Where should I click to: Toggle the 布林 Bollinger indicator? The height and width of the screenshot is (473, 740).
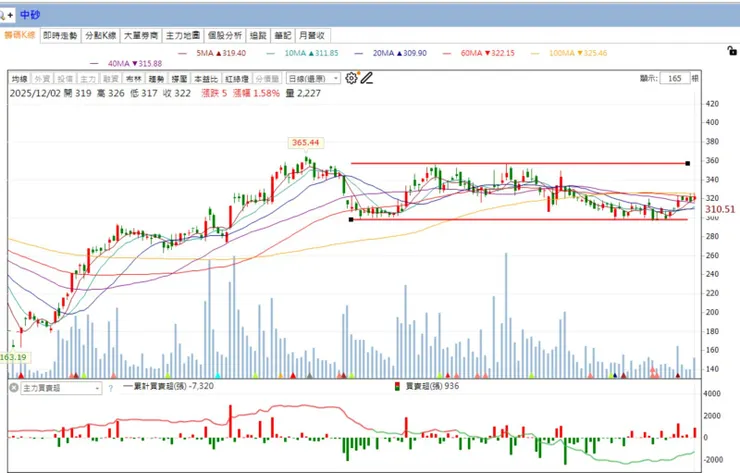134,78
